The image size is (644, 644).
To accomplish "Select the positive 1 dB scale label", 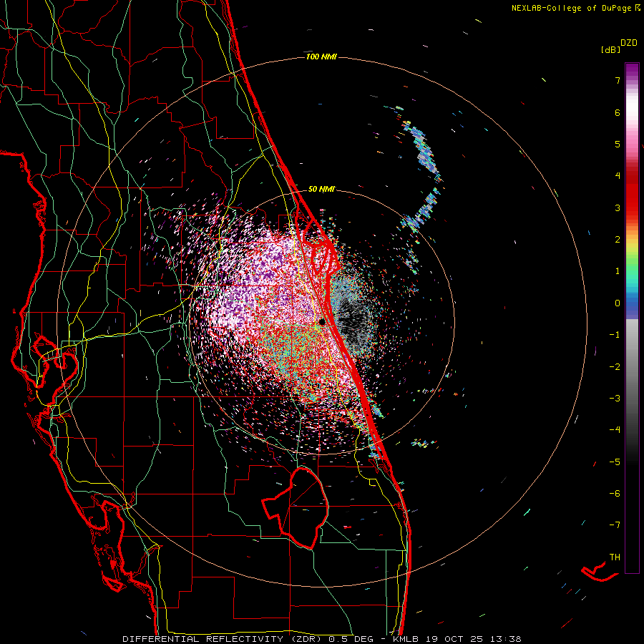I will coord(618,271).
